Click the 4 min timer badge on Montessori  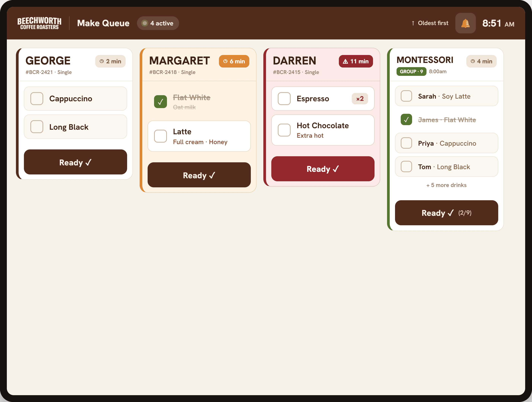click(x=482, y=61)
